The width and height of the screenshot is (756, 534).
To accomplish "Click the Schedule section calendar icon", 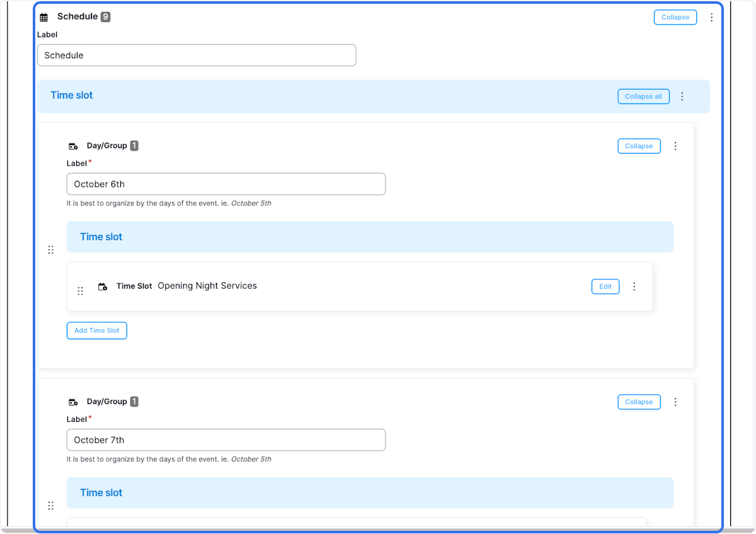I will 42,16.
